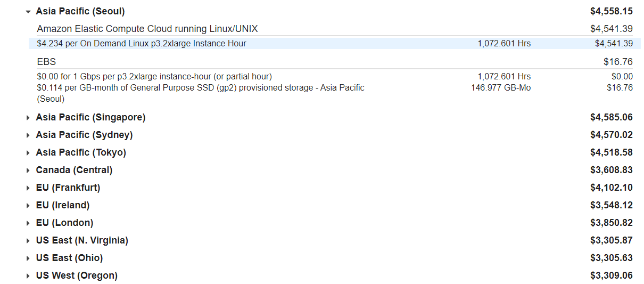
Task: Click the Ohio total $3,305.63
Action: (612, 258)
